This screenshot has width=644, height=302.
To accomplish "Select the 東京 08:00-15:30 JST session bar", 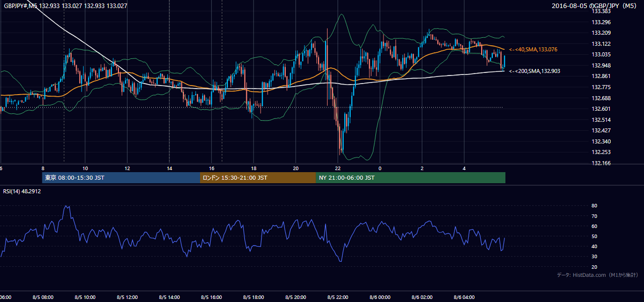I will point(121,178).
